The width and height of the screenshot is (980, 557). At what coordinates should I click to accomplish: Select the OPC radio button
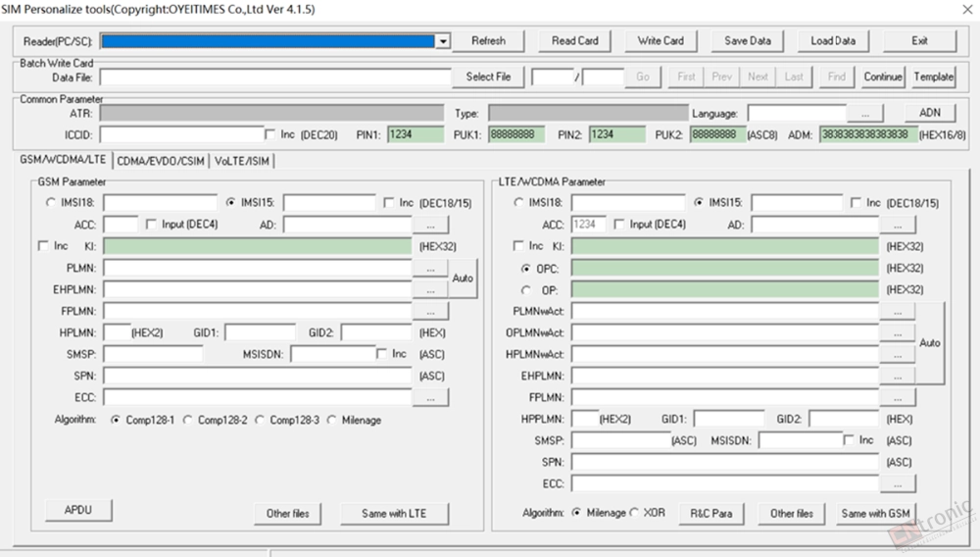coord(525,268)
